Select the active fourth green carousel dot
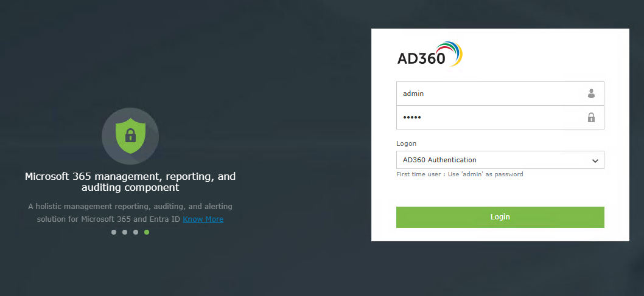Image resolution: width=644 pixels, height=296 pixels. (x=147, y=232)
